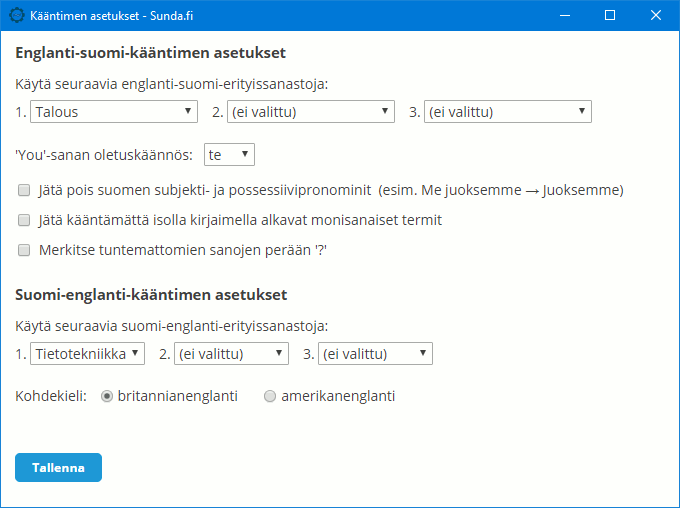This screenshot has width=680, height=508.
Task: Open the Tietotekniikka glossary dropdown
Action: [x=88, y=354]
